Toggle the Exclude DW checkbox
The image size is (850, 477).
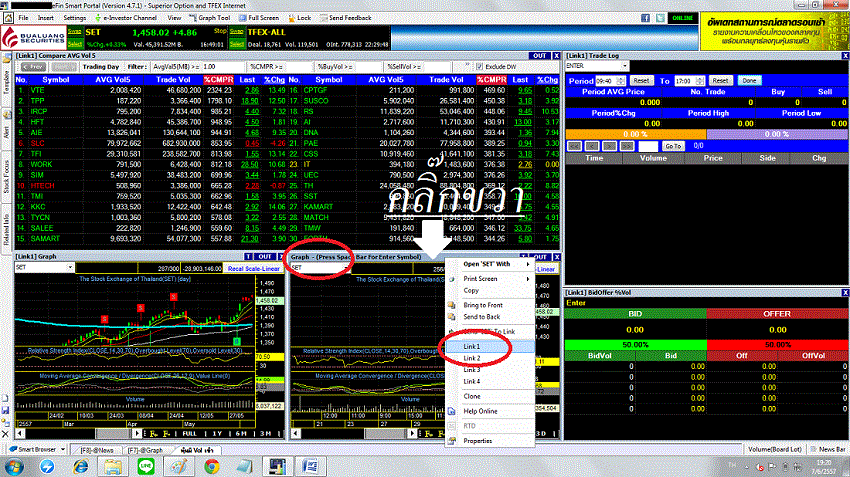pyautogui.click(x=479, y=67)
